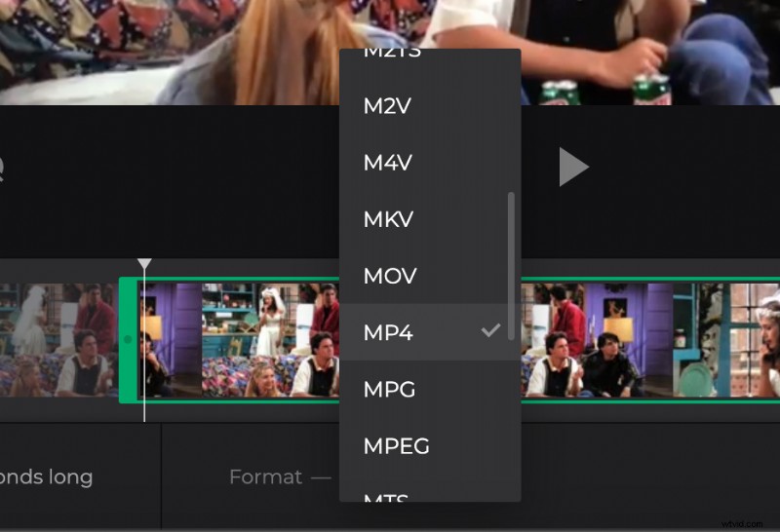Select M2V format option
The height and width of the screenshot is (532, 780).
coord(430,105)
